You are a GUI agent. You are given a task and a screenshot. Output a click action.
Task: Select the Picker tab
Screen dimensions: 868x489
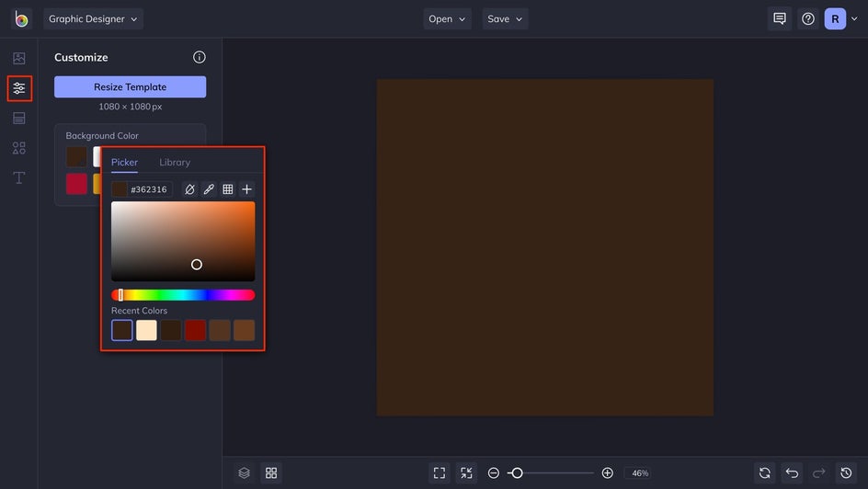[124, 162]
